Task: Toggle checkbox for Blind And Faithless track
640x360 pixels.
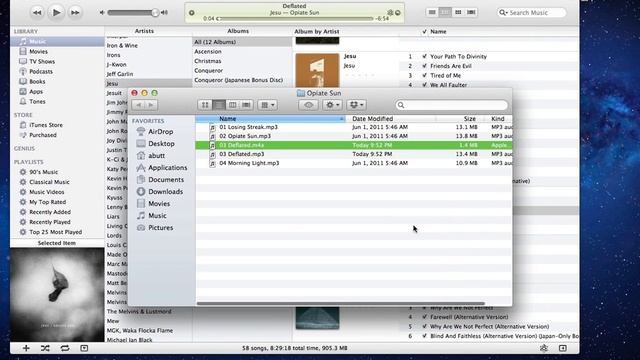Action: (x=424, y=336)
